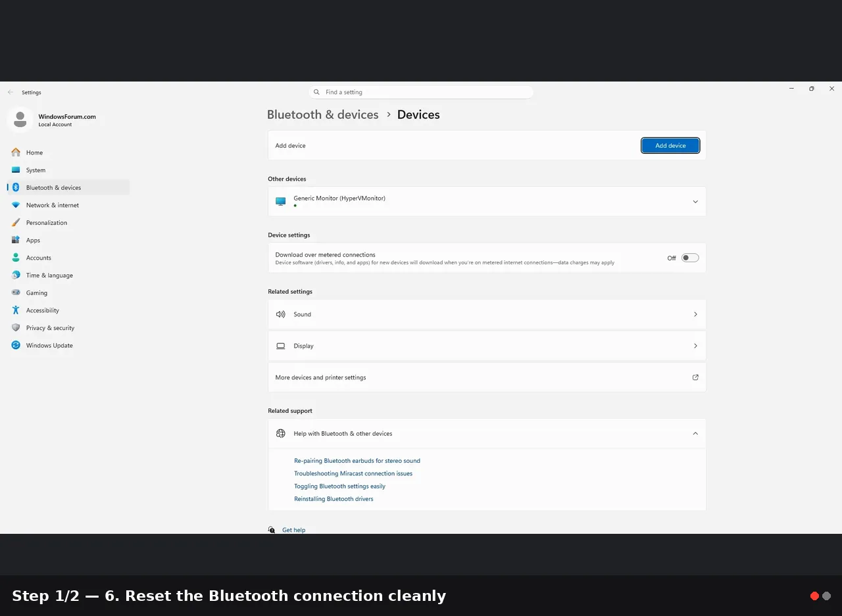Click the Bluetooth & devices sidebar icon

16,187
